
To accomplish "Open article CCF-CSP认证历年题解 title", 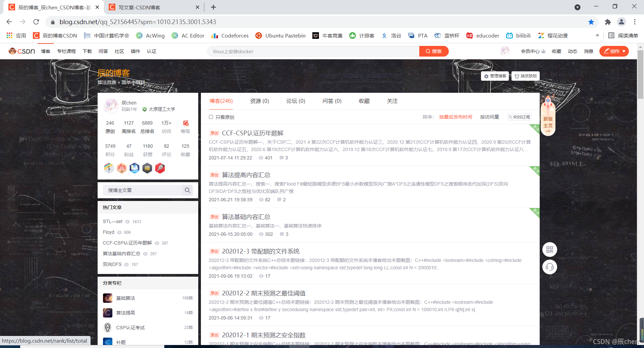I will (x=253, y=133).
